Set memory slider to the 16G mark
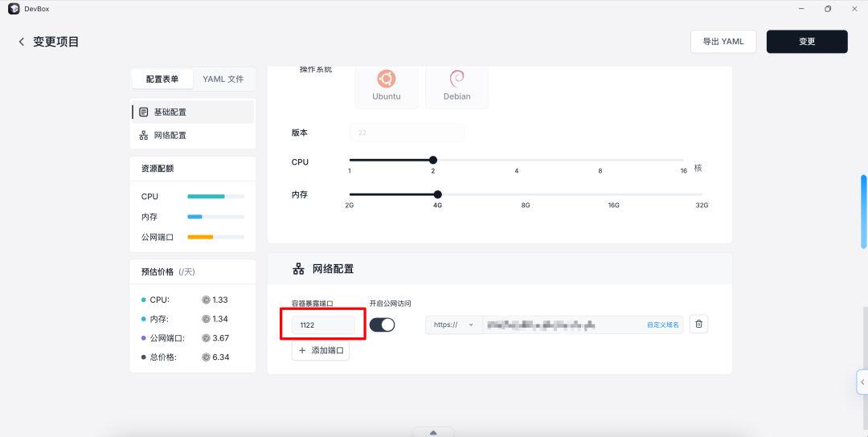The width and height of the screenshot is (868, 437). [x=613, y=194]
